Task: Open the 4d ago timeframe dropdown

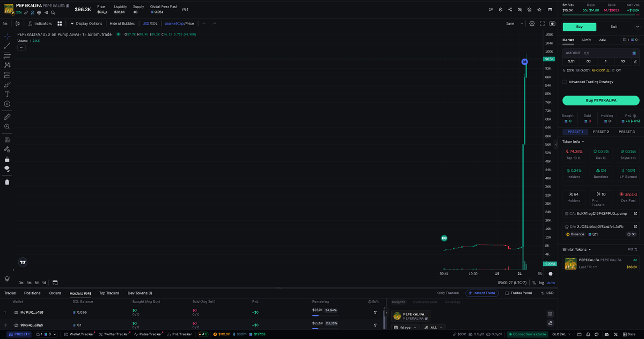Action: (405, 327)
